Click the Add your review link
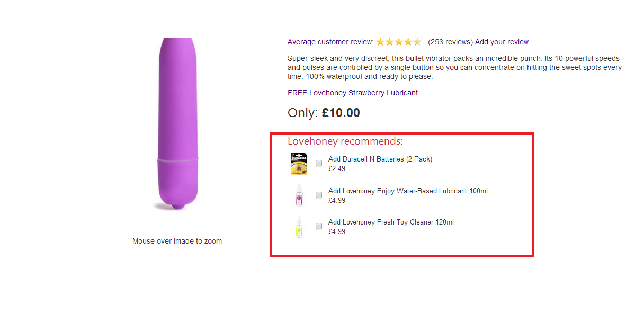644x313 pixels. coord(502,42)
